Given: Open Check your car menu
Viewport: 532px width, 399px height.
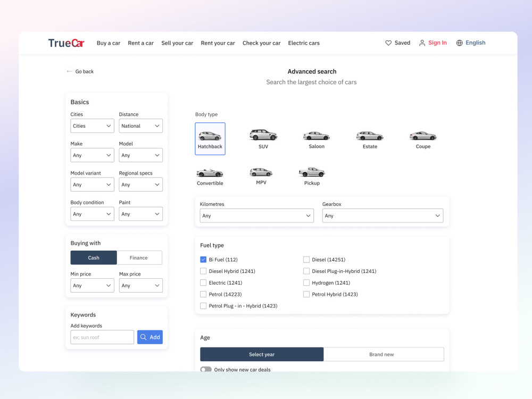Looking at the screenshot, I should tap(262, 43).
